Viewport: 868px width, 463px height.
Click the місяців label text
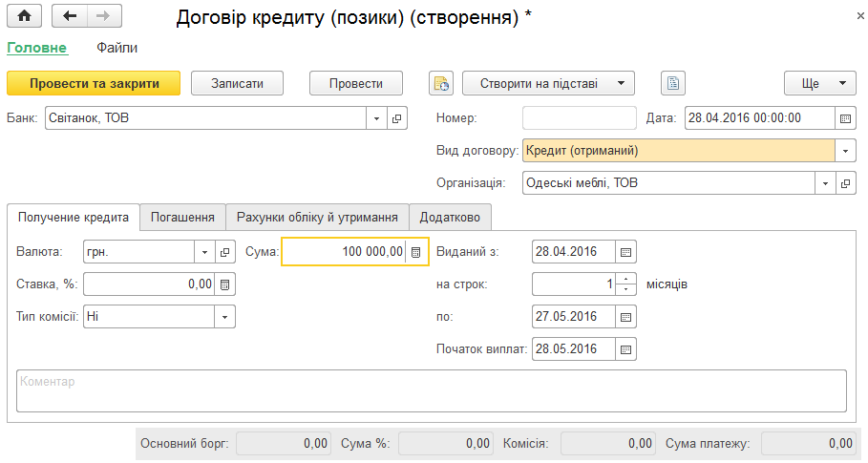(667, 284)
